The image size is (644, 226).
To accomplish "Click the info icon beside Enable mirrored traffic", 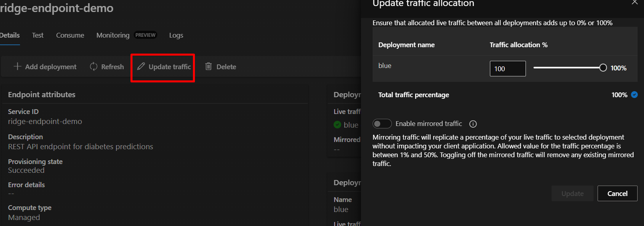I will coord(473,124).
